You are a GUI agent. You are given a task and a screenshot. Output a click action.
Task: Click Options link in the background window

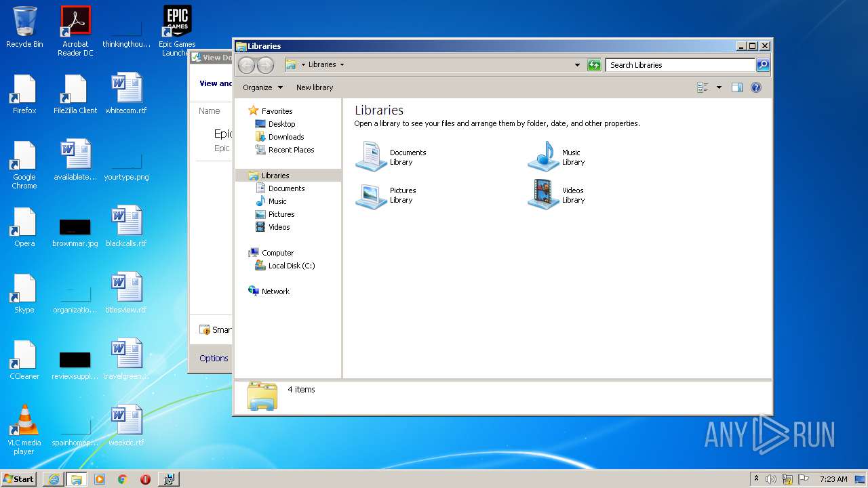pyautogui.click(x=214, y=359)
